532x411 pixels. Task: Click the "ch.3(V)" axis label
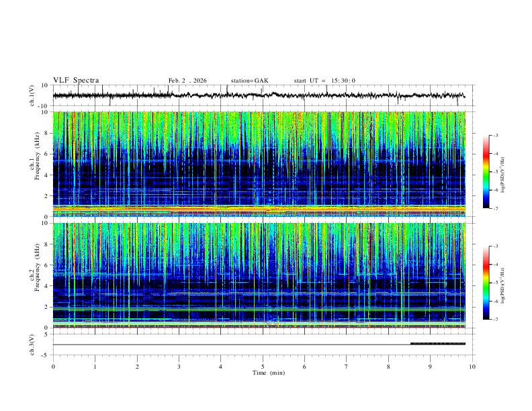point(32,345)
